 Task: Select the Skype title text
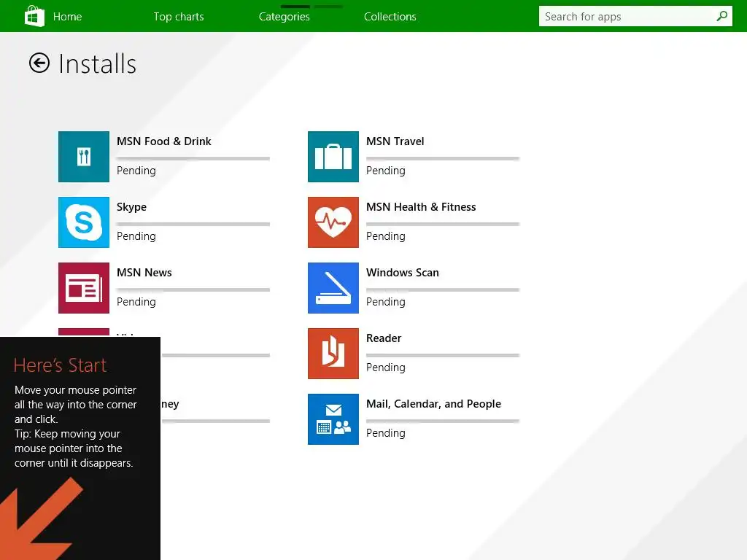coord(131,207)
